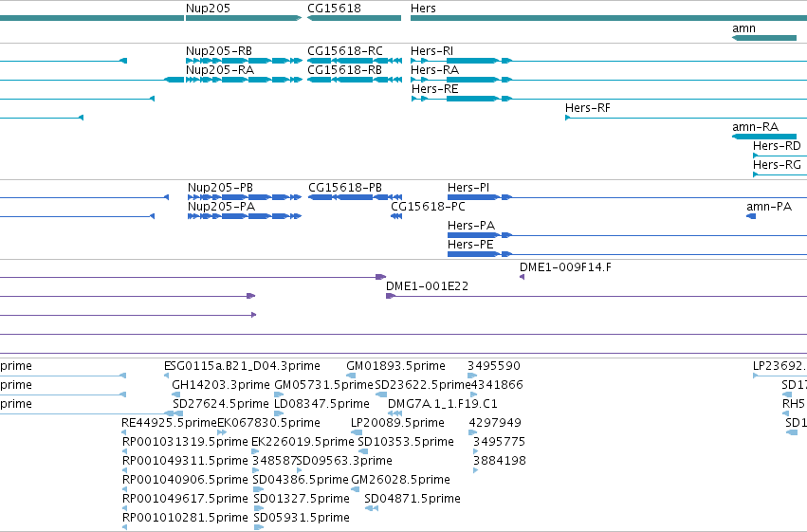Select the RP001040906.5prime EST label
The image size is (807, 532).
(x=185, y=480)
